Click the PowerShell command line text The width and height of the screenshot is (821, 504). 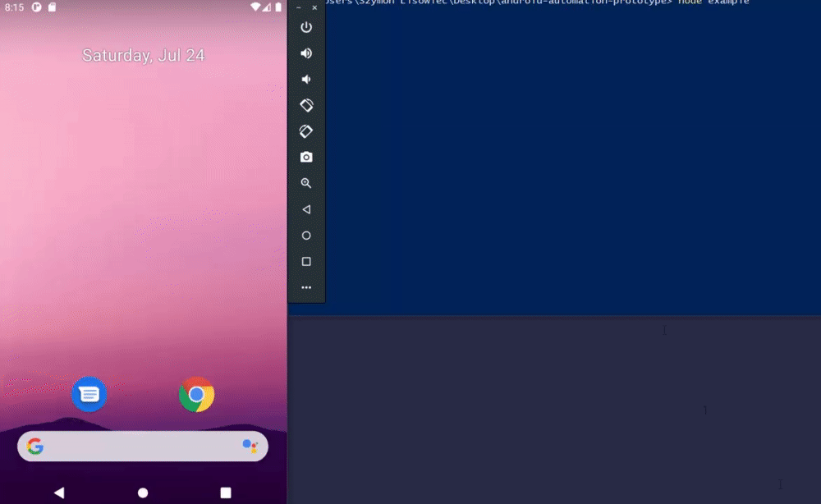[x=537, y=2]
